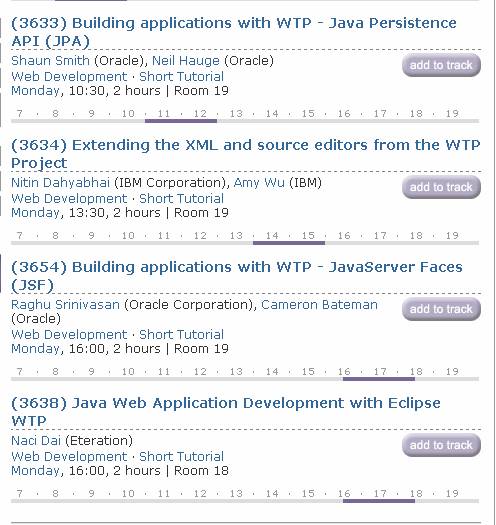Screen dimensions: 496x525
Task: Open session 3633 Building applications with WTP JPA
Action: [x=233, y=32]
